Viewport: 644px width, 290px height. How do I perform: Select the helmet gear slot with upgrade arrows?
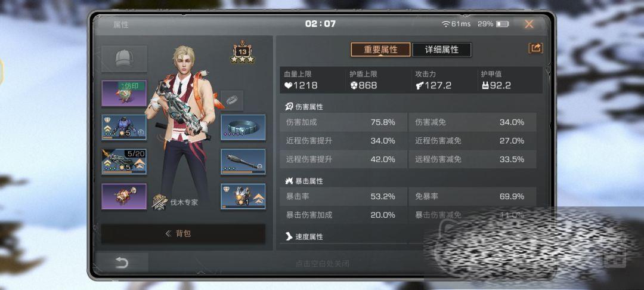pyautogui.click(x=243, y=196)
